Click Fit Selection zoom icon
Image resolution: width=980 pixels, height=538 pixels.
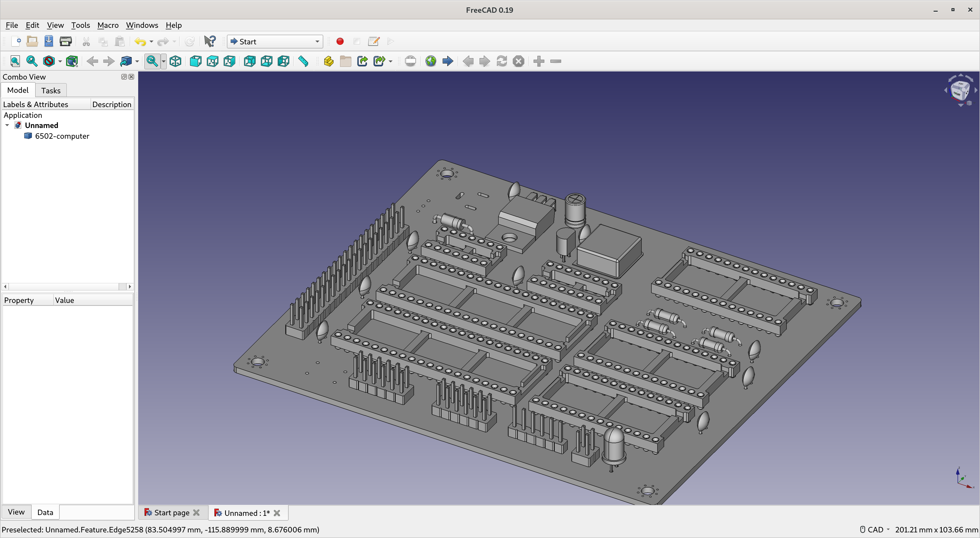(32, 61)
